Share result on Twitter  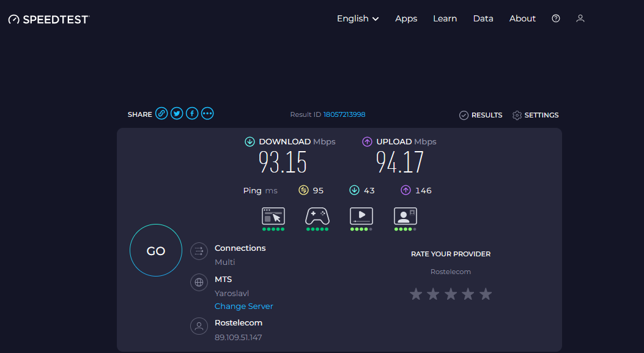pyautogui.click(x=177, y=113)
